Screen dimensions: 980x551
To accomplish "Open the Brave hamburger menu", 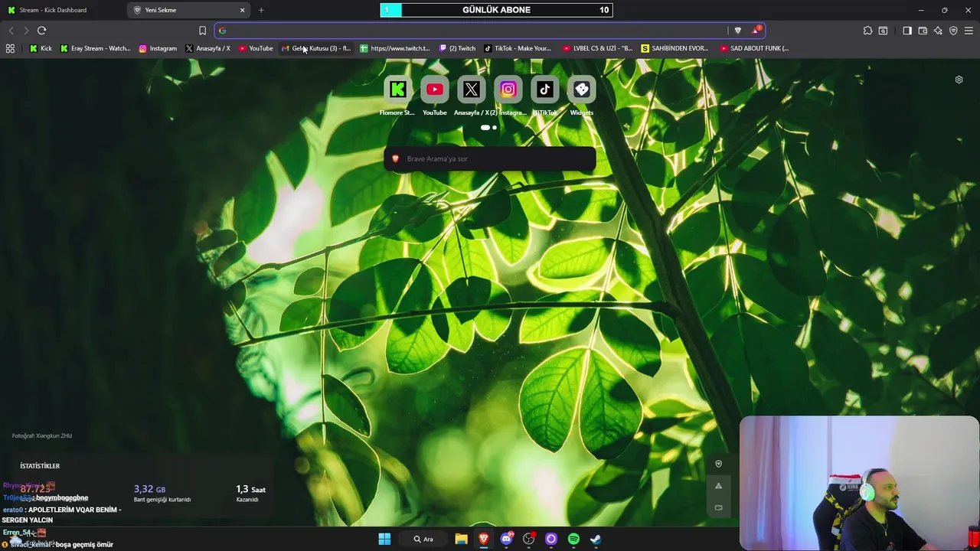I will [969, 31].
